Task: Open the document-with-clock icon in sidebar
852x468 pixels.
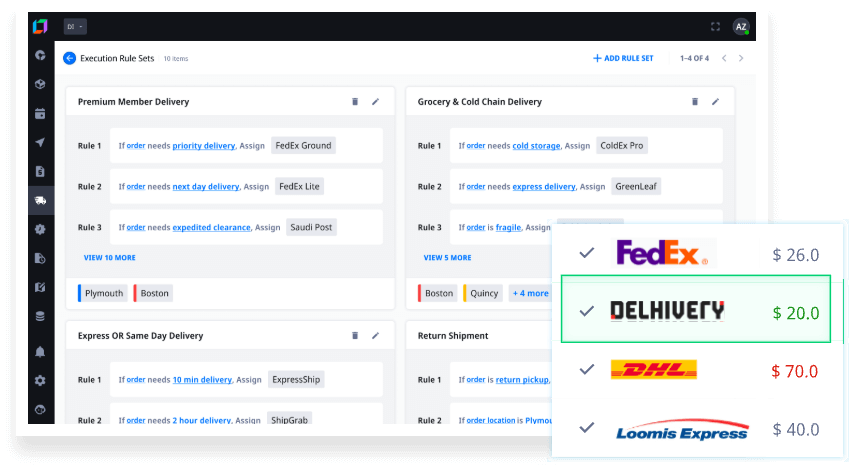Action: coord(40,258)
